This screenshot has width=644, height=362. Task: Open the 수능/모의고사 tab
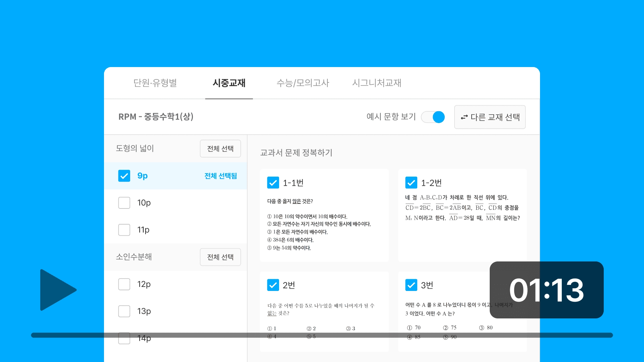[303, 83]
